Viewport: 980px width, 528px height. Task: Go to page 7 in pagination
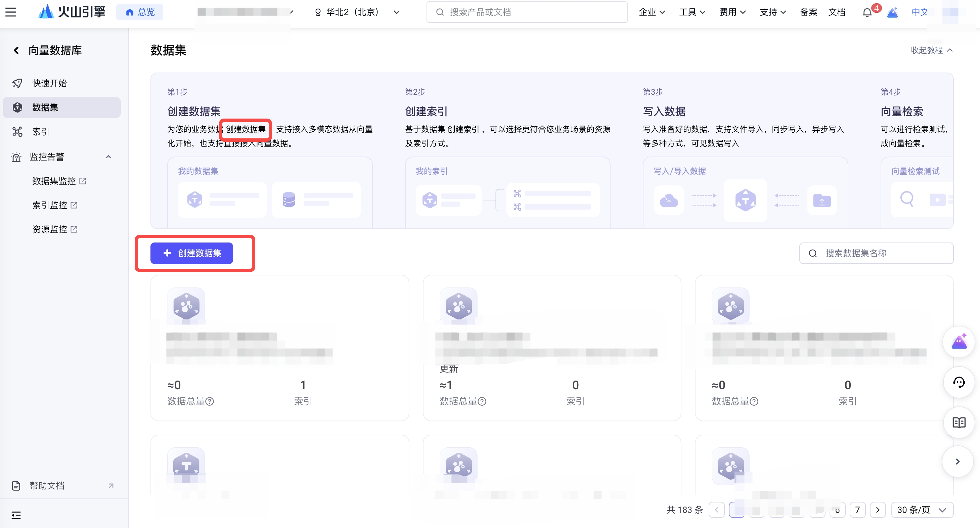click(857, 510)
